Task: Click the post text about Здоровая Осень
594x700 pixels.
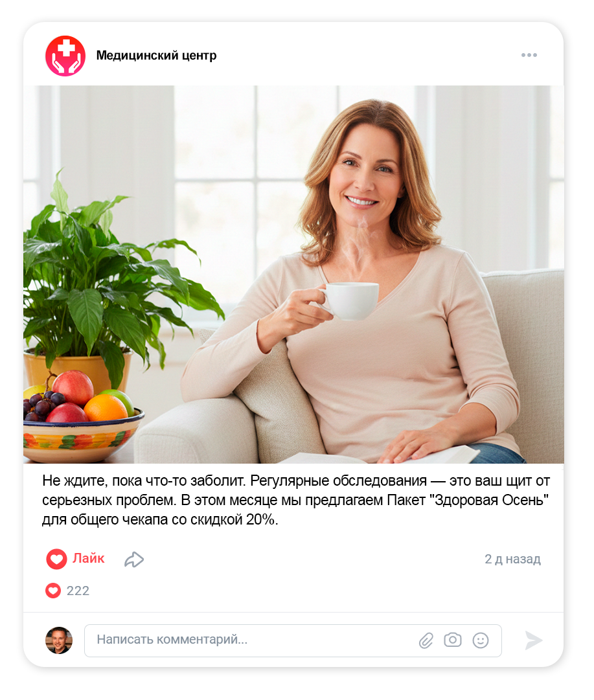Action: point(295,500)
